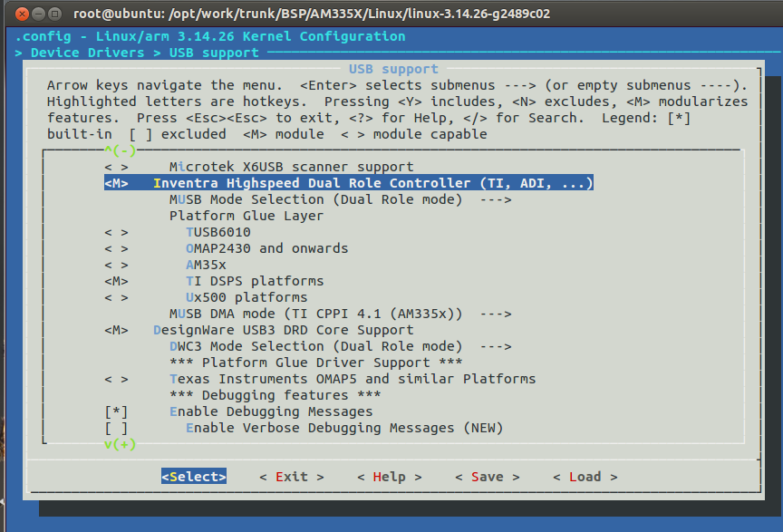
Task: Click the Select button
Action: click(x=194, y=477)
